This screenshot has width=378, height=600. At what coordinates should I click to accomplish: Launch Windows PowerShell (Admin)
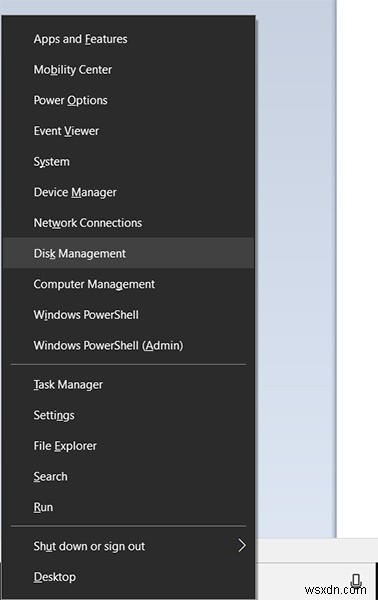pyautogui.click(x=128, y=345)
